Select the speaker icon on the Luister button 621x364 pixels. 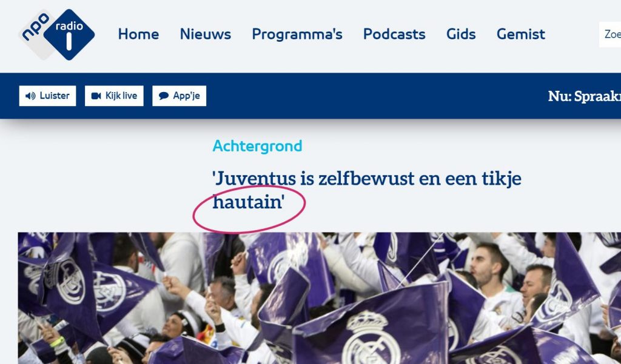(x=32, y=96)
